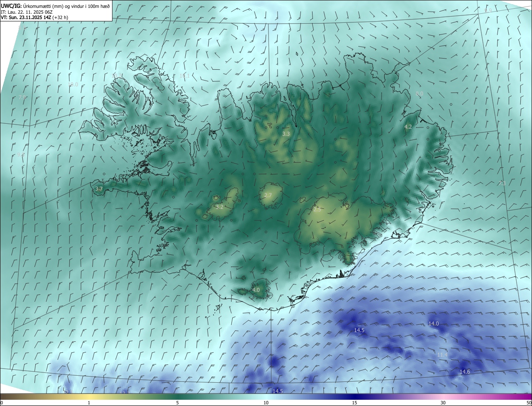This screenshot has width=532, height=406.
Task: Click the 3.3 value in north Iceland
Action: pos(286,134)
